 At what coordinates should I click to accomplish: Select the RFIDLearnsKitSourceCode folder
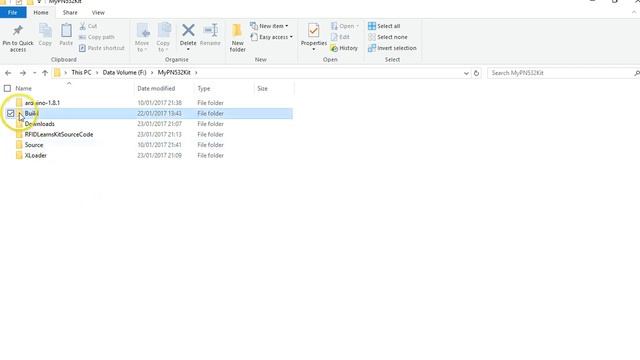pos(59,135)
